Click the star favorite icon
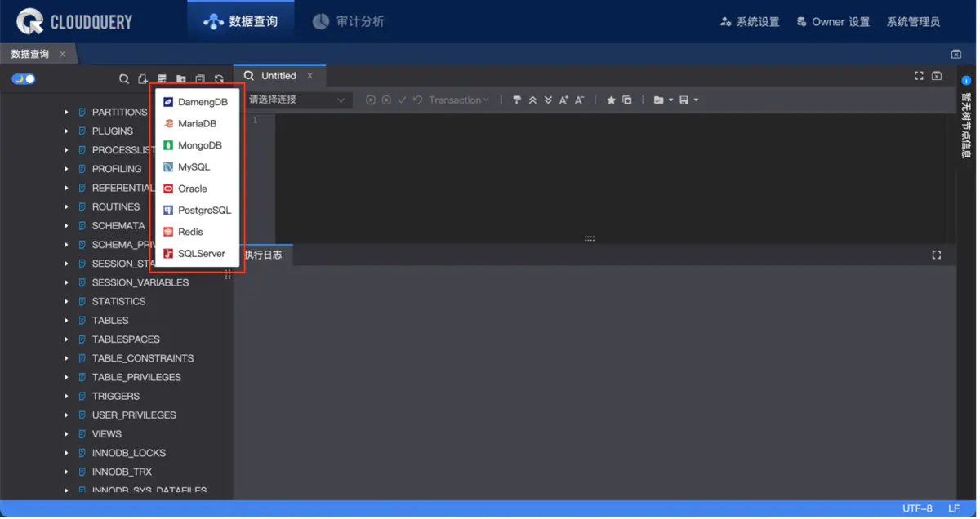 pos(611,100)
